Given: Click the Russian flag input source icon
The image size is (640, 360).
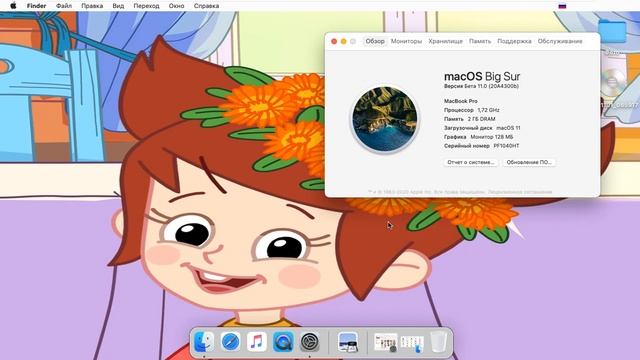Looking at the screenshot, I should coord(562,6).
